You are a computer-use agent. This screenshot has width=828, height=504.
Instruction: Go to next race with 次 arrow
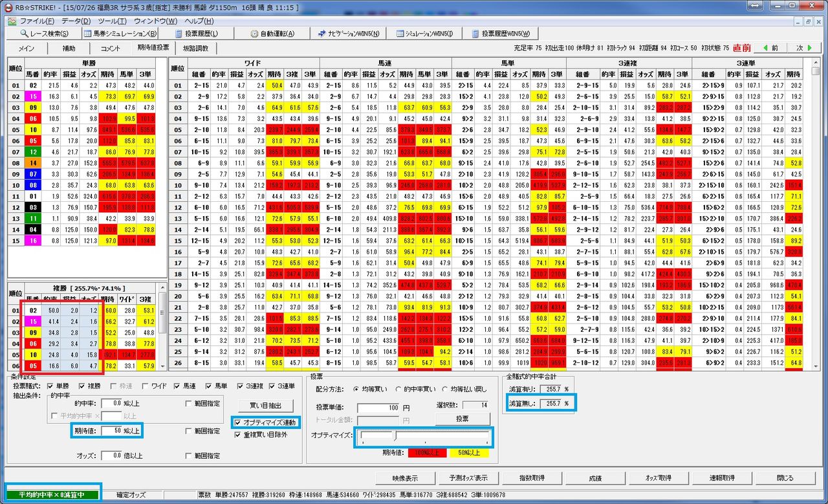(x=804, y=48)
